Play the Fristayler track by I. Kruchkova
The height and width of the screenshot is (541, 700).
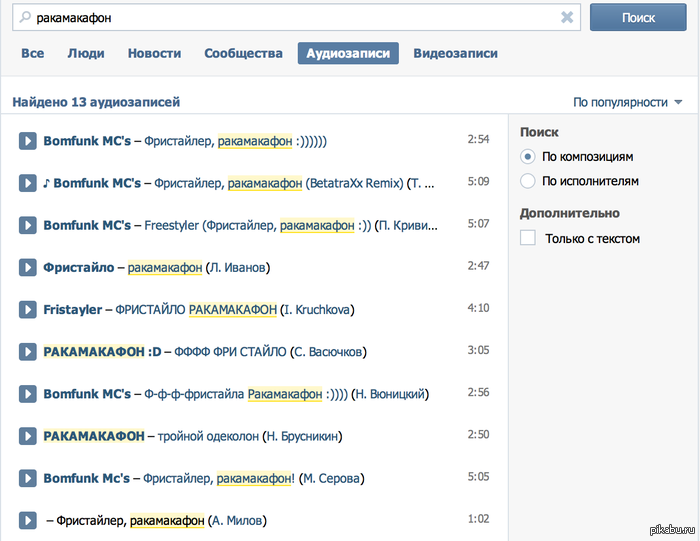point(28,309)
